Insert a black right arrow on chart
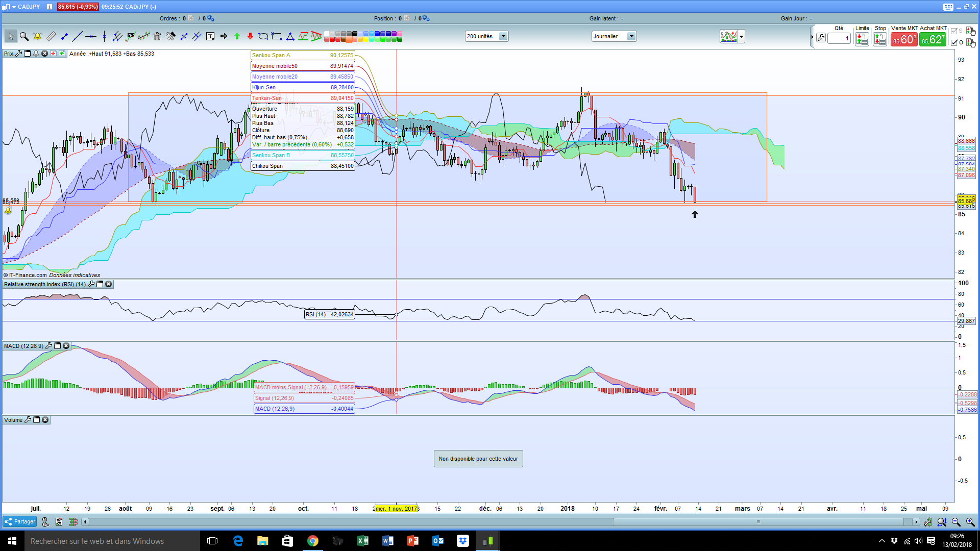980x551 pixels. tap(224, 36)
